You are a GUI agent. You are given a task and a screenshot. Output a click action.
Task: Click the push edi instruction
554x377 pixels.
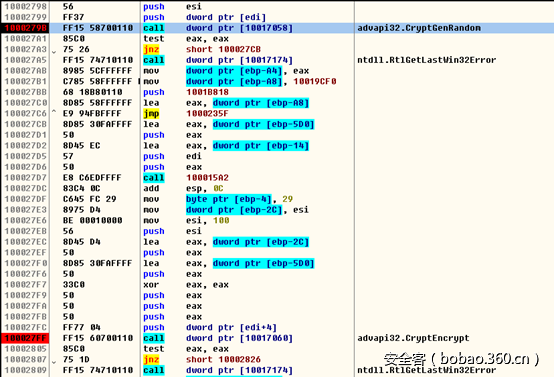pyautogui.click(x=172, y=156)
